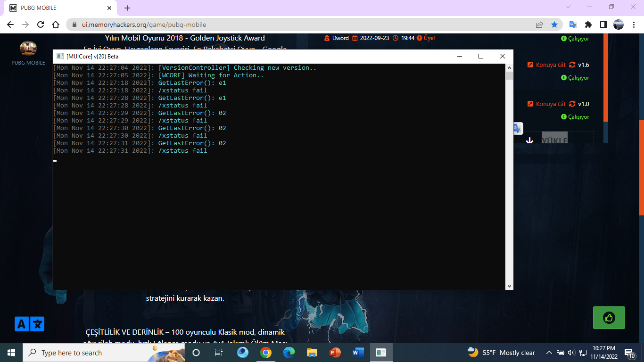Image resolution: width=644 pixels, height=362 pixels.
Task: Open Word from the taskbar
Action: pyautogui.click(x=358, y=353)
